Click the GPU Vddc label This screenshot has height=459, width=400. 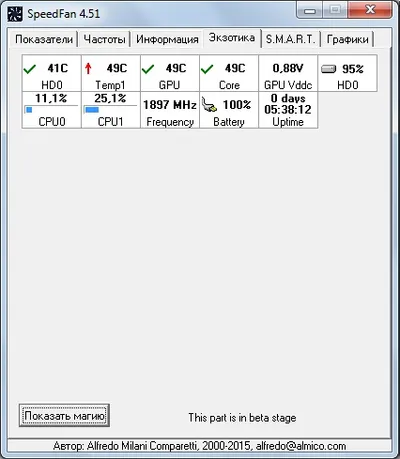click(x=288, y=85)
